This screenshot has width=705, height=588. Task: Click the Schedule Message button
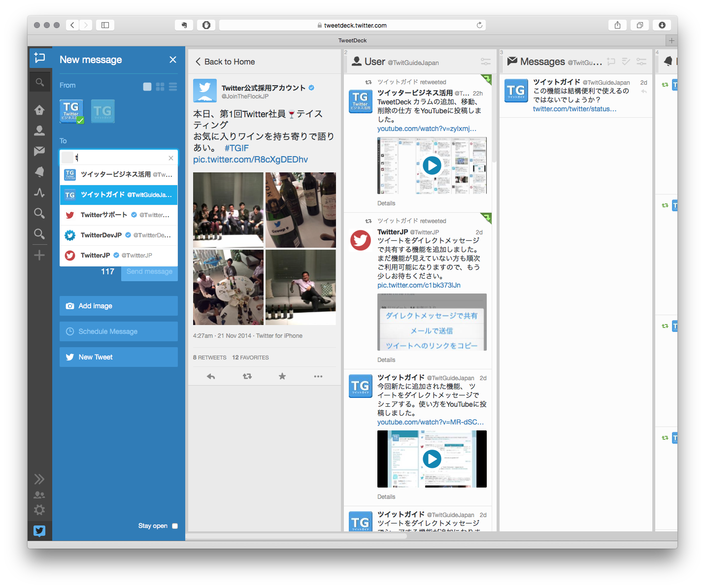click(x=119, y=331)
